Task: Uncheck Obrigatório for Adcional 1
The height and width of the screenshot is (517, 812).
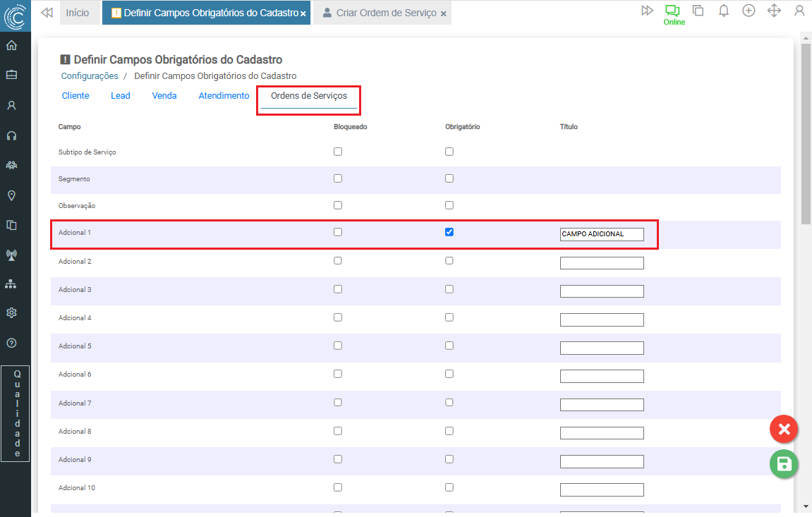Action: click(449, 232)
